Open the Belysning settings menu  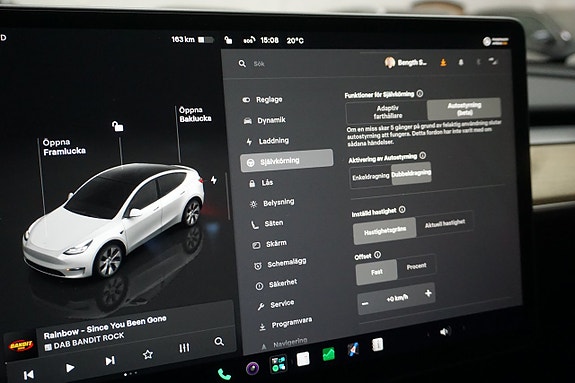[x=272, y=203]
